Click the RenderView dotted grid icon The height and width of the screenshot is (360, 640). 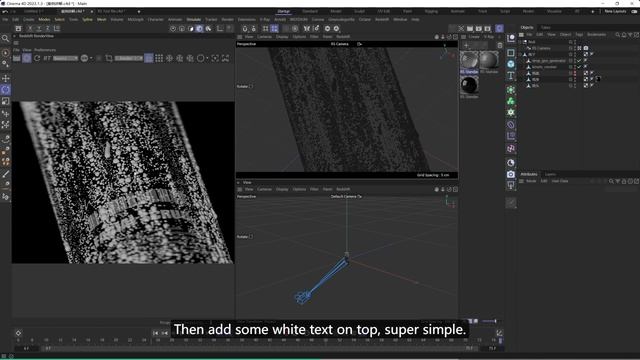click(x=159, y=58)
